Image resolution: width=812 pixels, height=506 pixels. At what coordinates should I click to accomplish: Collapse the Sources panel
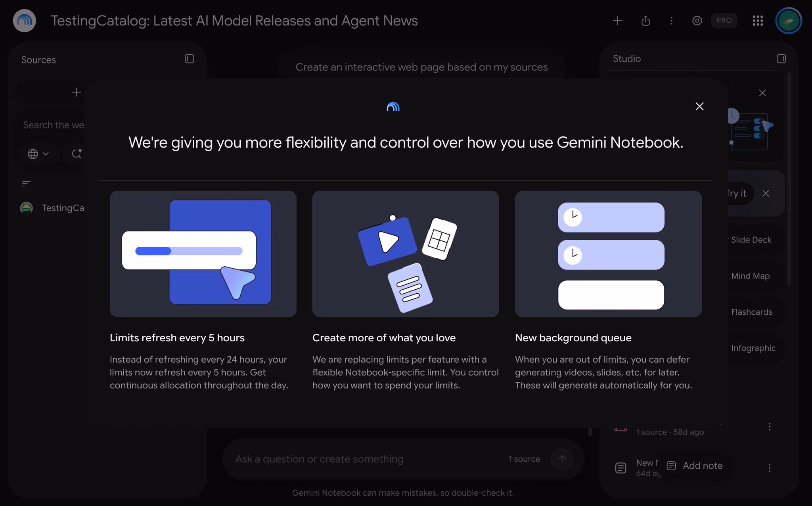coord(190,59)
